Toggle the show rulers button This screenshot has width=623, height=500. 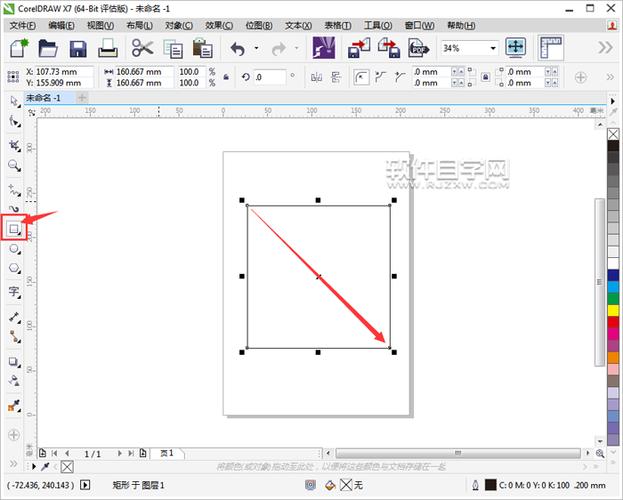tap(551, 48)
